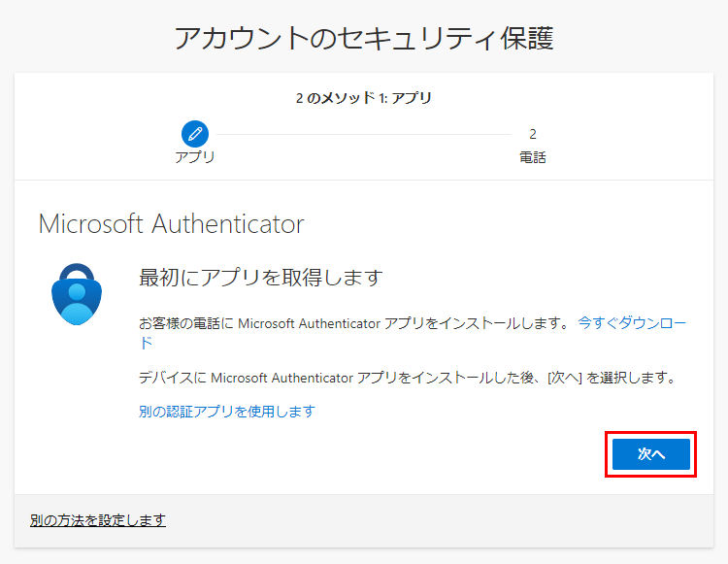Viewport: 728px width, 564px height.
Task: Click the blue pencil step 1 icon
Action: 195,134
